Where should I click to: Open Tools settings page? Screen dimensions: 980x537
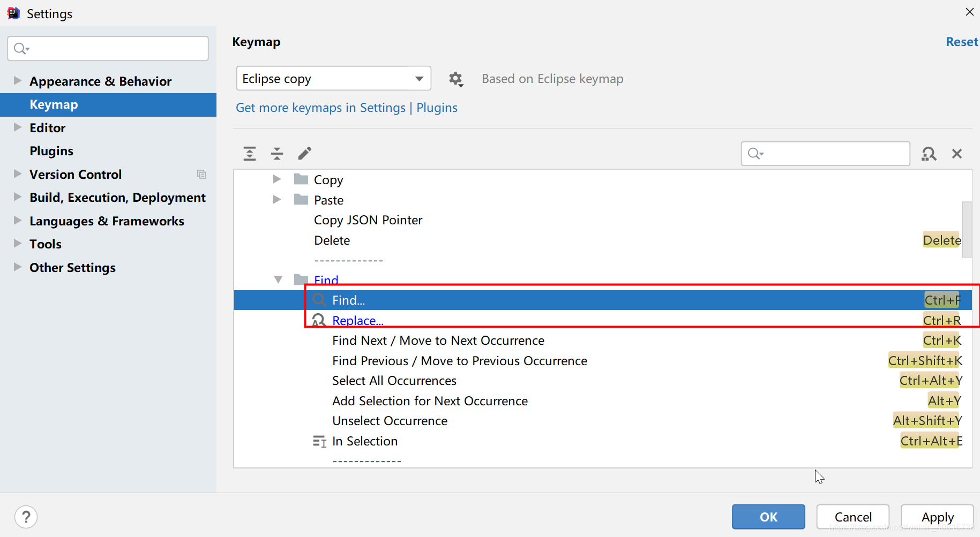(46, 244)
